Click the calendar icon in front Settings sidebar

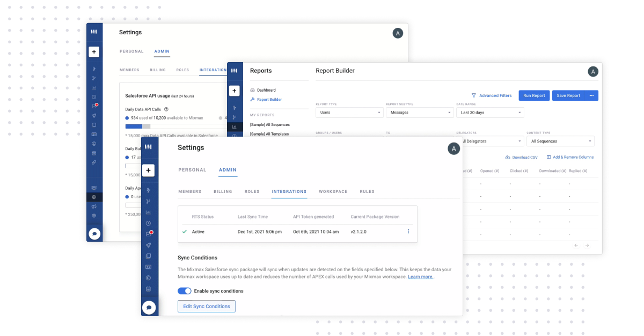click(148, 289)
